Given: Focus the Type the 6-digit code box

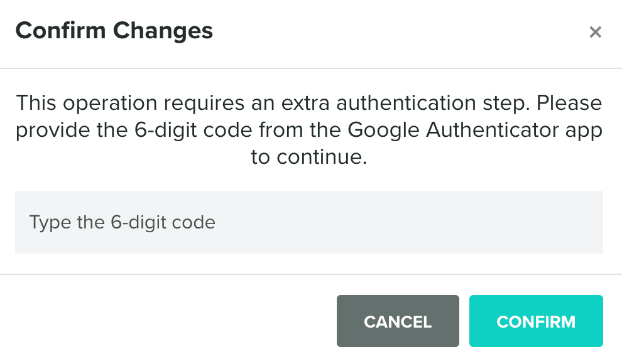Looking at the screenshot, I should [308, 222].
